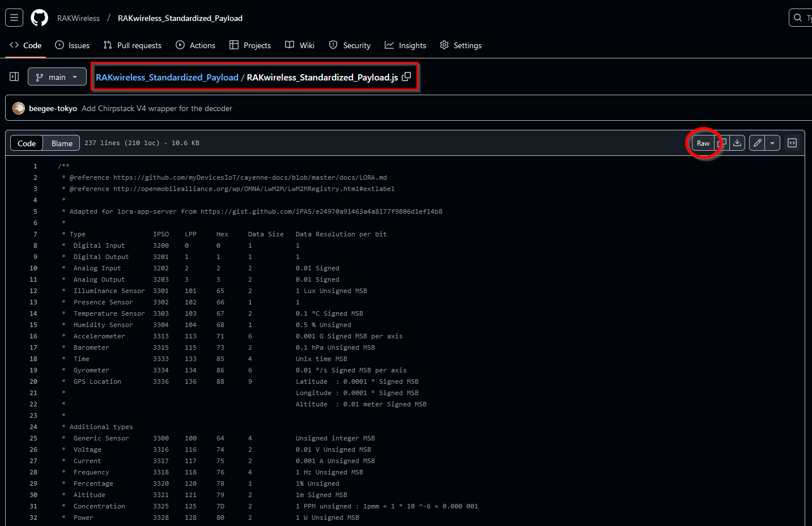Go to the Actions tab
This screenshot has height=526, width=812.
click(x=195, y=45)
